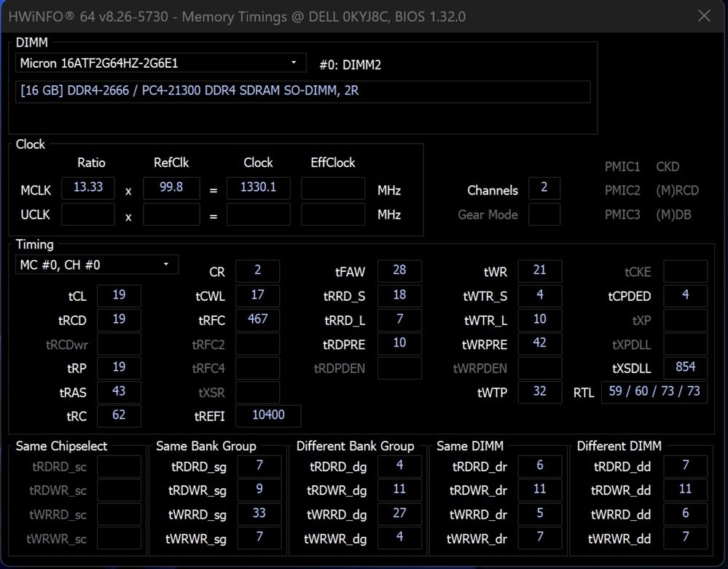Select the tWR value 21
728x569 pixels.
[539, 271]
